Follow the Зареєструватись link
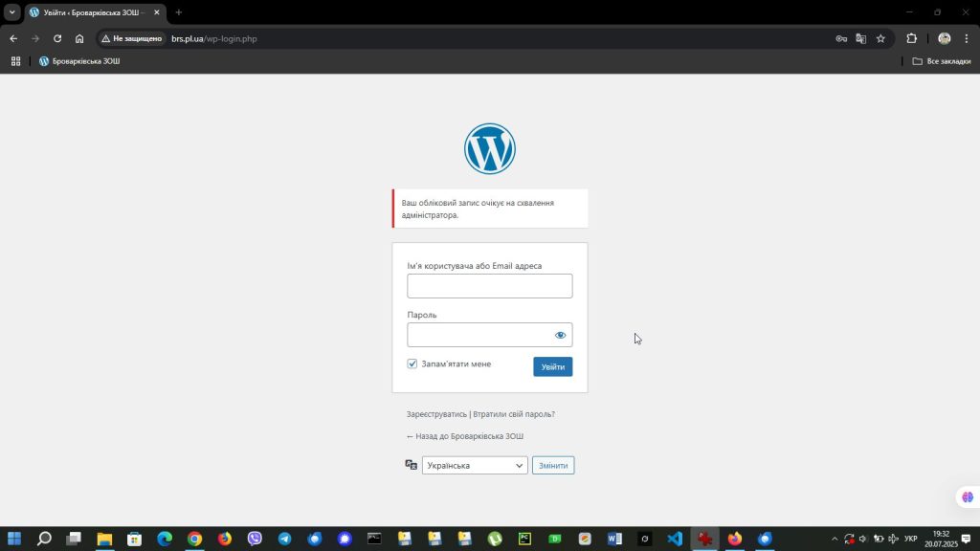 (x=436, y=414)
